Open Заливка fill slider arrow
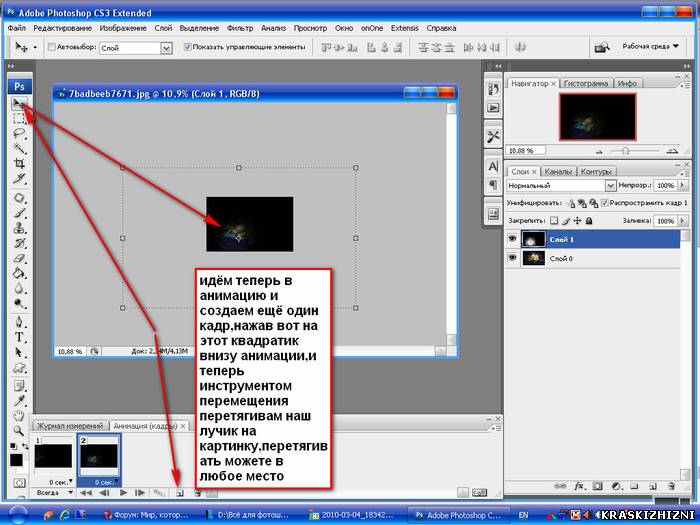The height and width of the screenshot is (525, 700). point(682,221)
